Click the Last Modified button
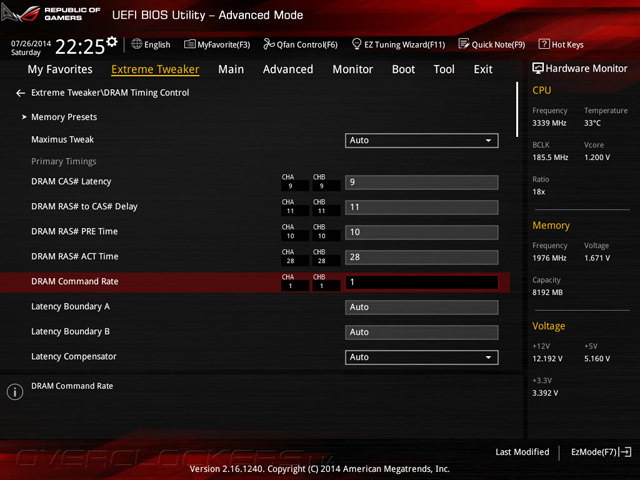The width and height of the screenshot is (640, 480). pos(522,452)
